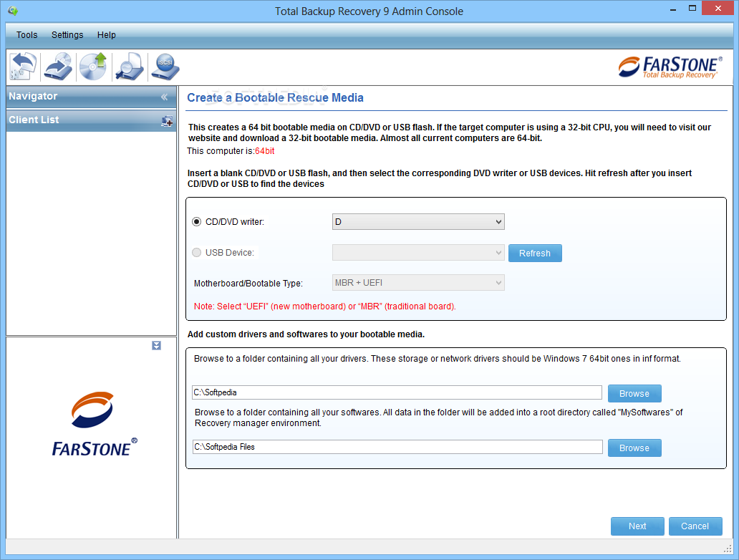Click the FarStone Total Backup Recovery logo

coord(670,67)
